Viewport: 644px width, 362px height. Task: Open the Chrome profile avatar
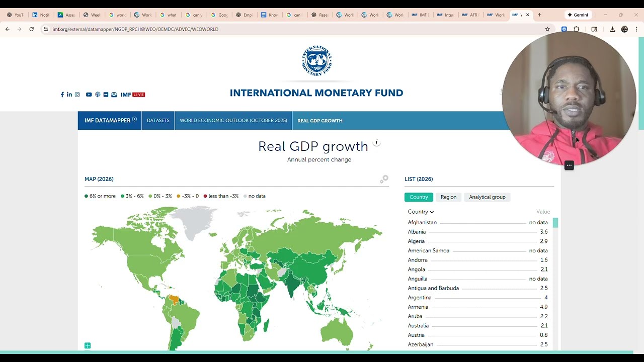coord(624,29)
